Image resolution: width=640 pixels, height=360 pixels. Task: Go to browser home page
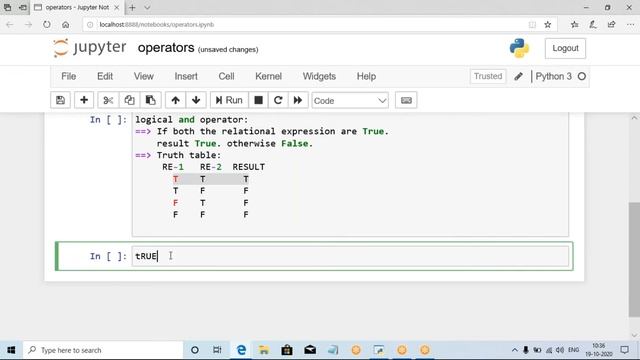pos(65,24)
